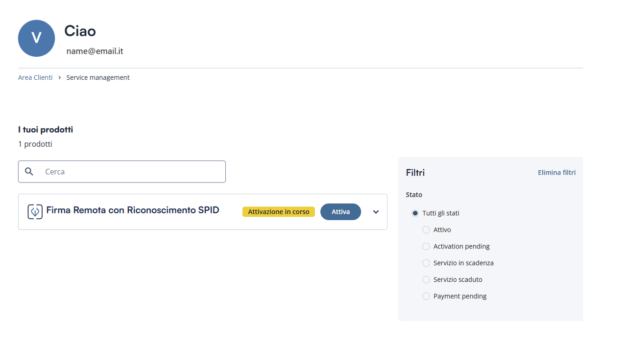Screen dimensions: 627x364
Task: Select the Tutti gli stati radio button
Action: click(x=415, y=213)
